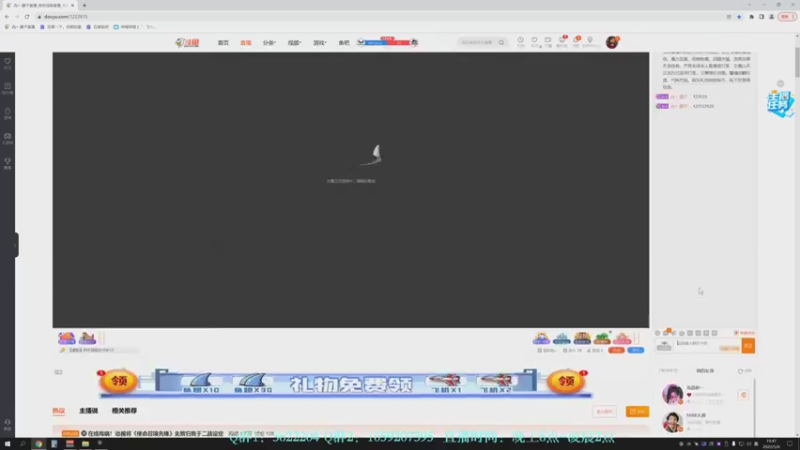This screenshot has width=800, height=450.
Task: Open the 直播 navigation item
Action: pos(245,43)
